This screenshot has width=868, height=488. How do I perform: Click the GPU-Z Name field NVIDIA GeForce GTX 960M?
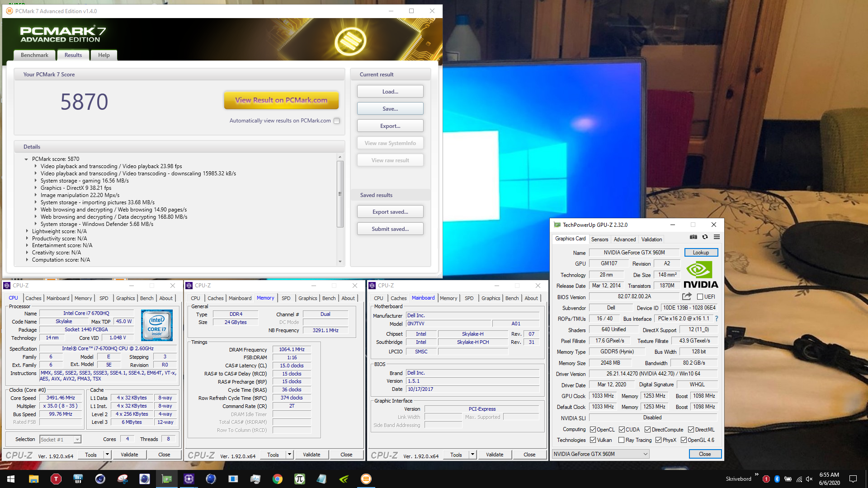[x=634, y=253]
